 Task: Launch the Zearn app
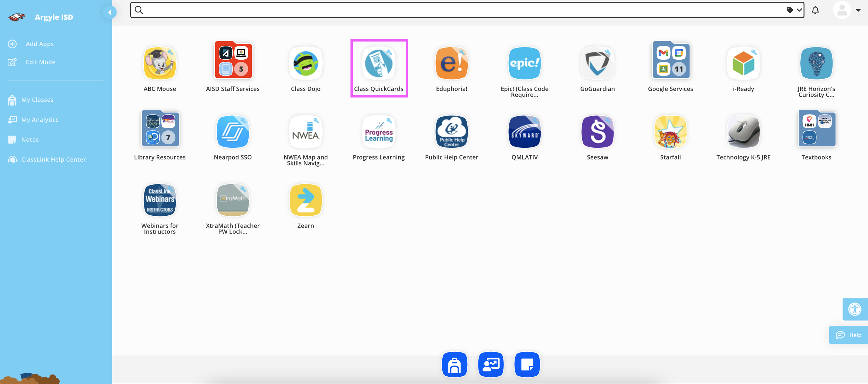pyautogui.click(x=306, y=200)
